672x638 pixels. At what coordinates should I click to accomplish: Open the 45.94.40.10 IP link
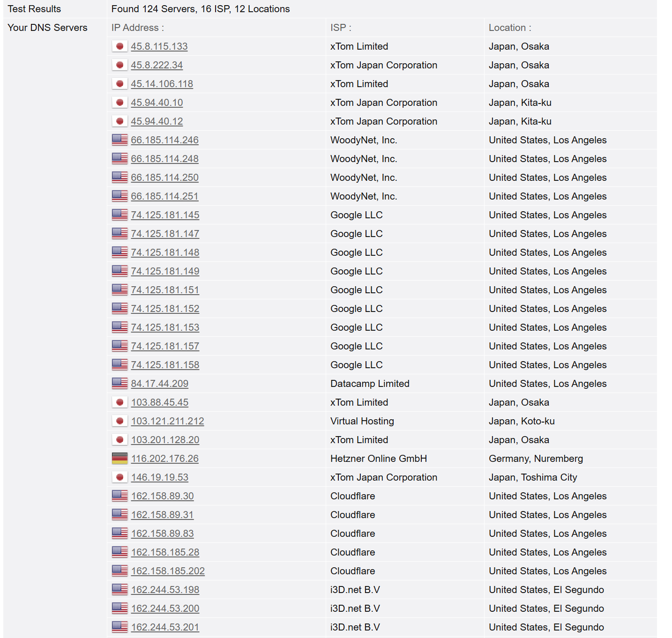(157, 103)
